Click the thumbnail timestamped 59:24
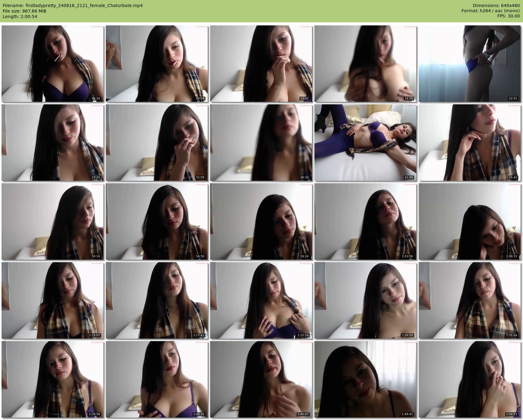This screenshot has width=523, height=420. coord(261,221)
